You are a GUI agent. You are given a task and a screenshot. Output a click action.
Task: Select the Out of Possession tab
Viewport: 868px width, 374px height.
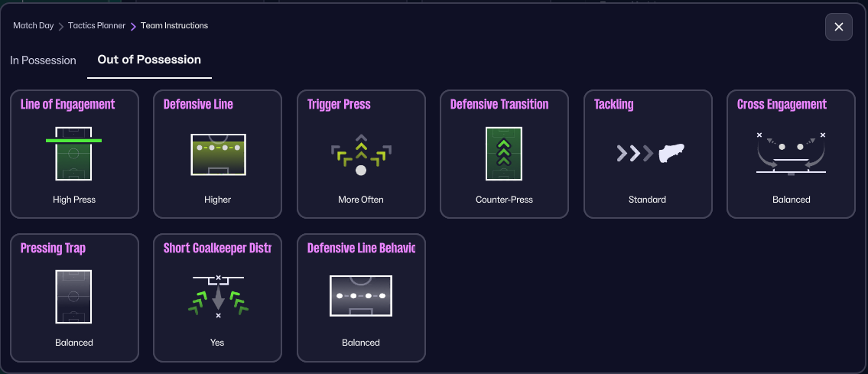[x=149, y=60]
